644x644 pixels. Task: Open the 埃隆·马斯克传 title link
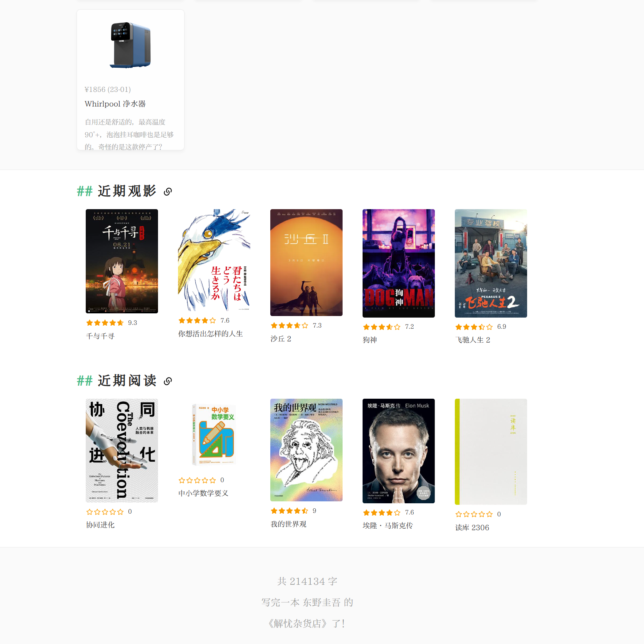[388, 526]
